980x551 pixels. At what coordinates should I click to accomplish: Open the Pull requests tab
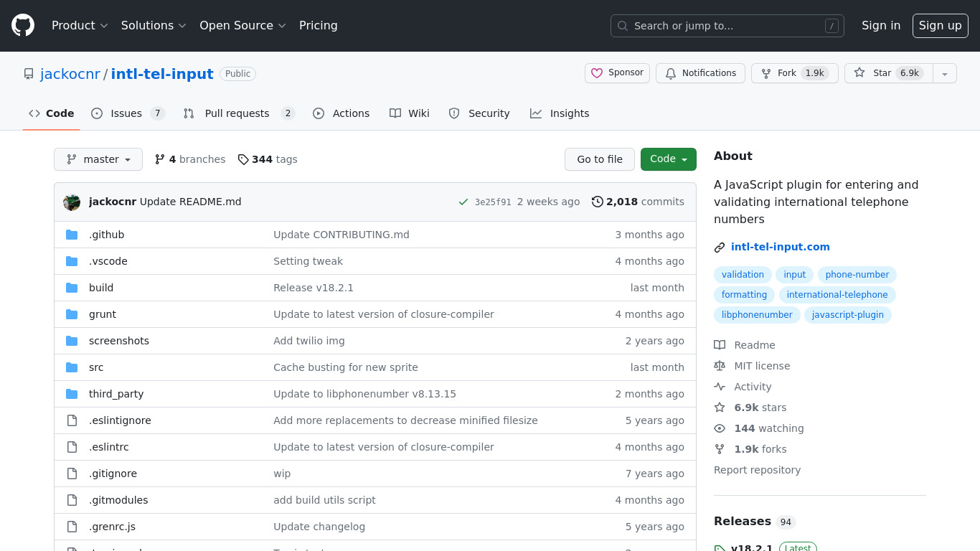point(238,113)
